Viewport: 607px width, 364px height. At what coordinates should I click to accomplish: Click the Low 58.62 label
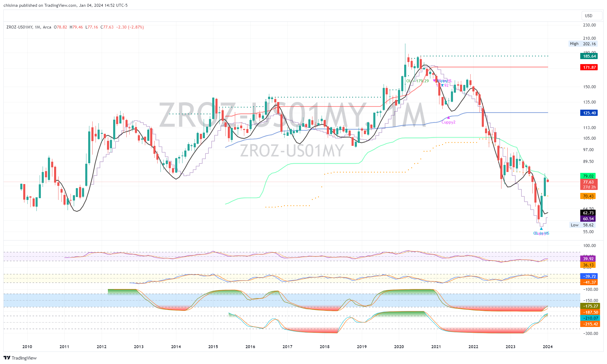[x=583, y=225]
